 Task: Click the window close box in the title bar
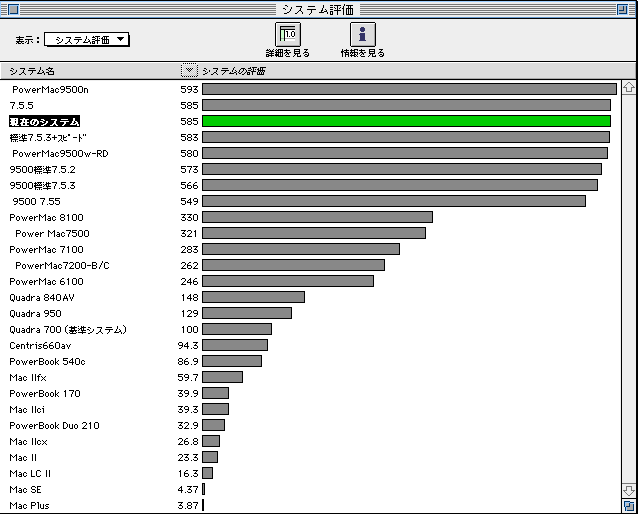coord(13,9)
